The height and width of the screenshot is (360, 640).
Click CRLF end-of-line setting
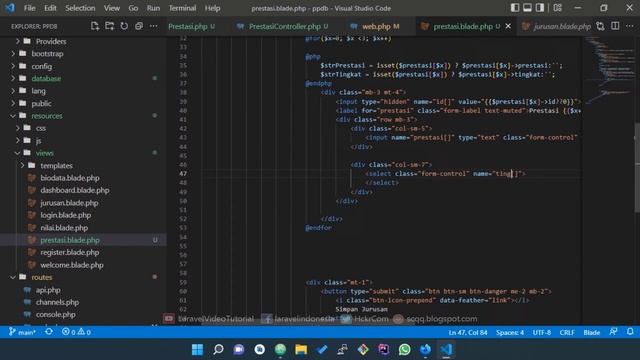tap(567, 333)
